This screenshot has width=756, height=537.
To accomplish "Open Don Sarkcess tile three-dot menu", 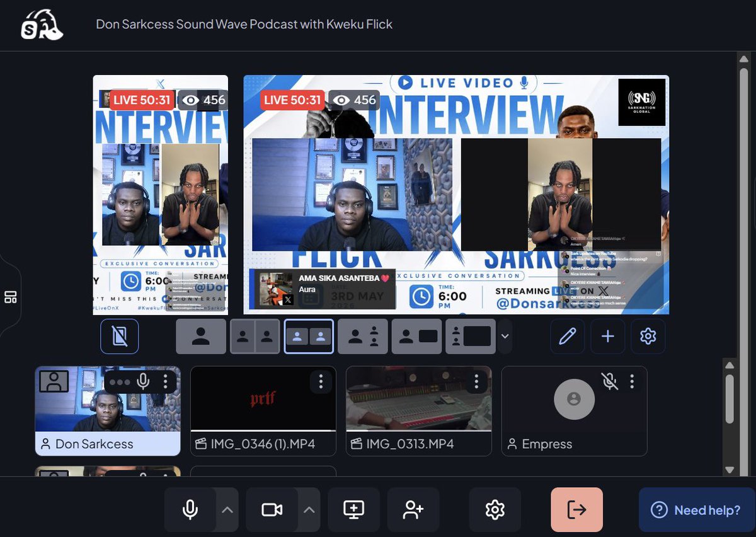I will pos(165,381).
